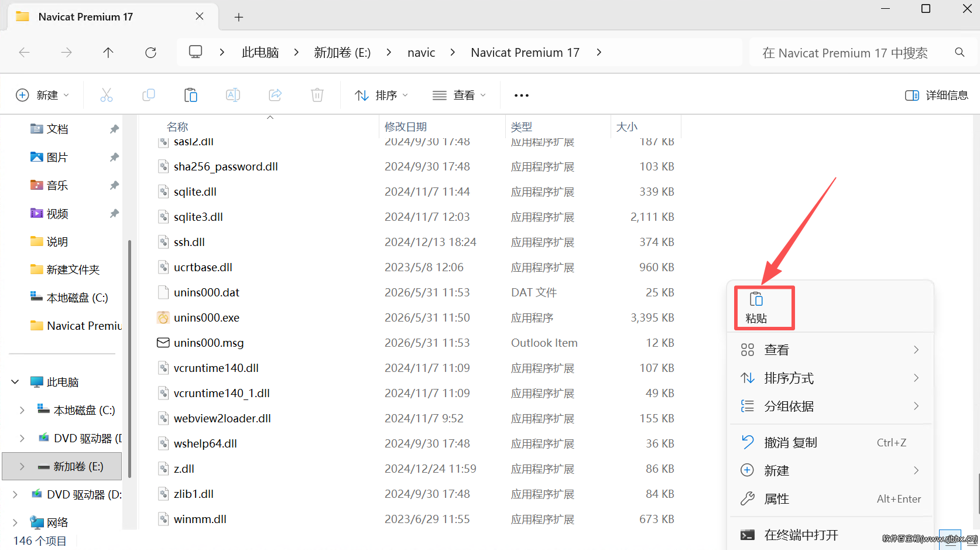Expand the 网络 tree node
Viewport: 980px width, 550px height.
15,522
